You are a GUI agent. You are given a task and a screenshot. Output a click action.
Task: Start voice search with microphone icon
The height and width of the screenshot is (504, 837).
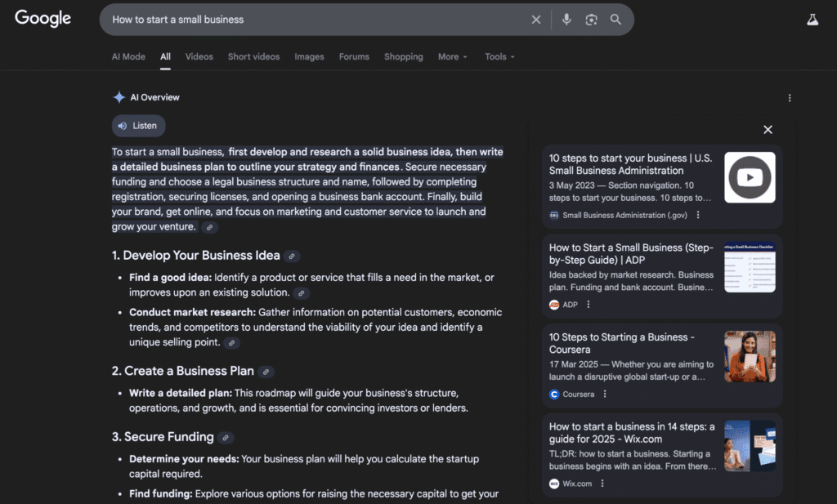pyautogui.click(x=566, y=20)
